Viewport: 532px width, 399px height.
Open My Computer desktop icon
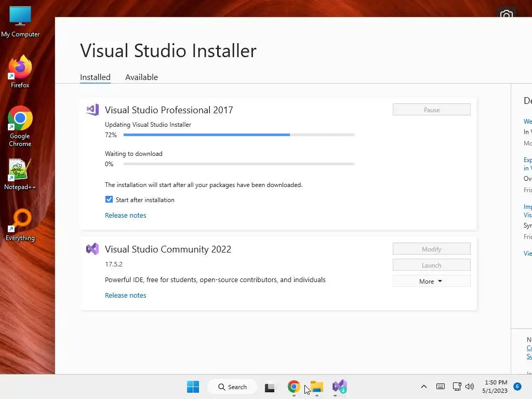tap(20, 22)
